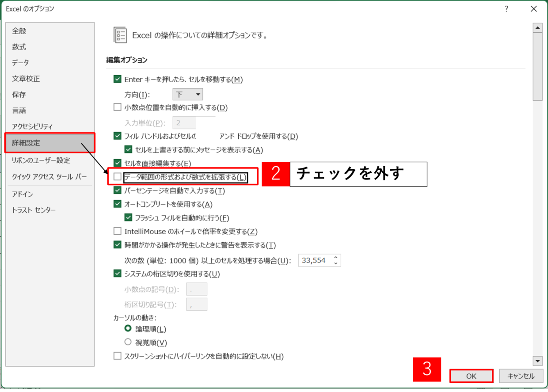Open トラスト センター settings
Screen dimensions: 548x392
(x=34, y=210)
